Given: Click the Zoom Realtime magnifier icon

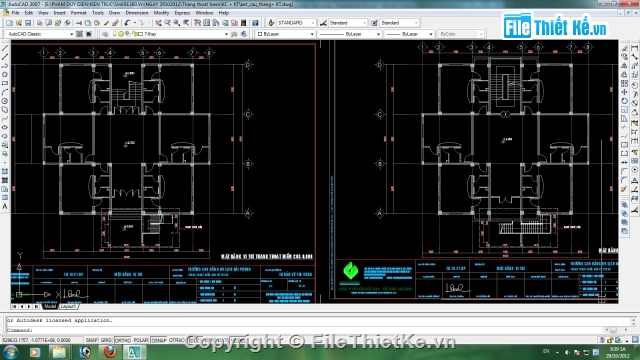Looking at the screenshot, I should [168, 23].
